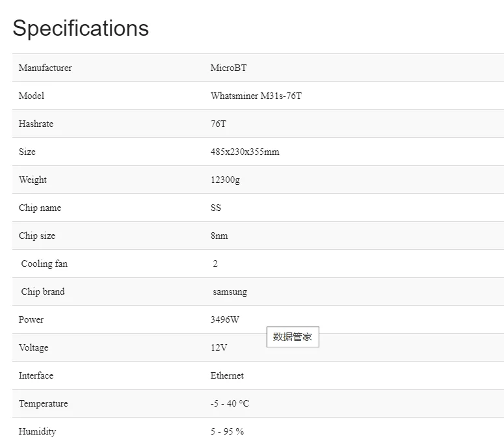
Task: Click the Model row label
Action: (x=31, y=96)
